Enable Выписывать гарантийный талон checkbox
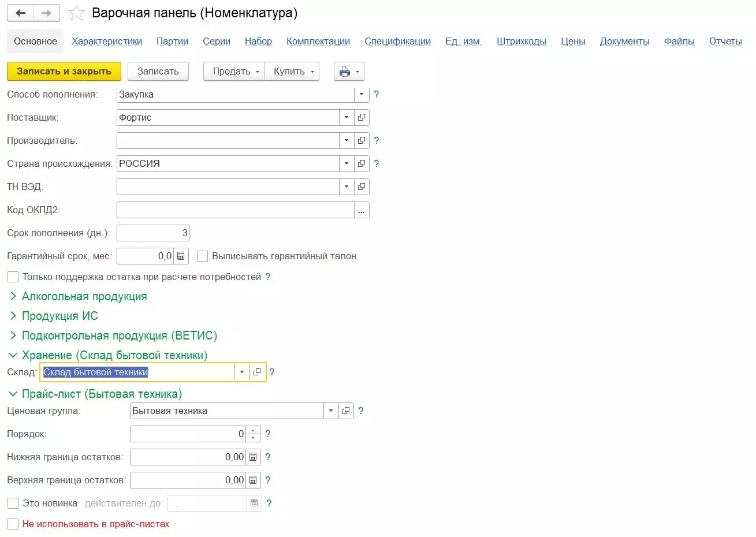 [x=203, y=256]
